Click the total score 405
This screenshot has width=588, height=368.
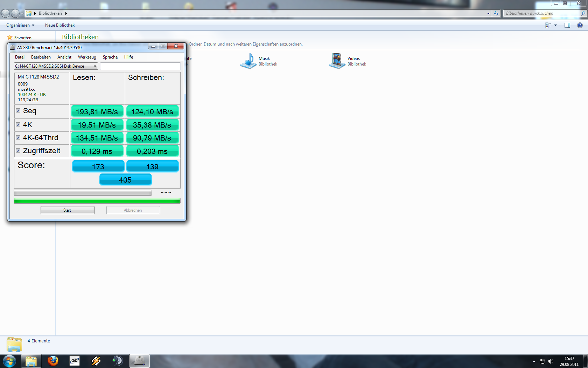(126, 180)
